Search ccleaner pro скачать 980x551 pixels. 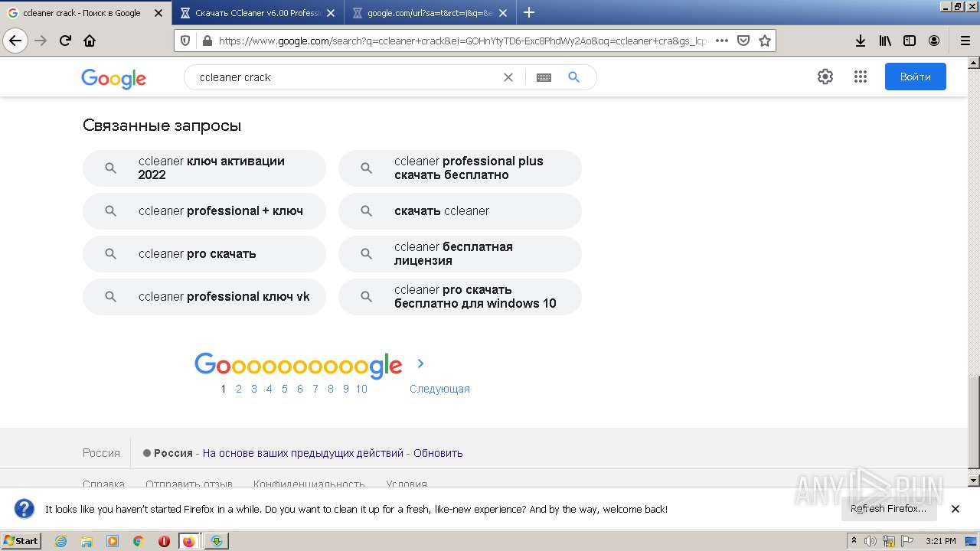pos(204,253)
